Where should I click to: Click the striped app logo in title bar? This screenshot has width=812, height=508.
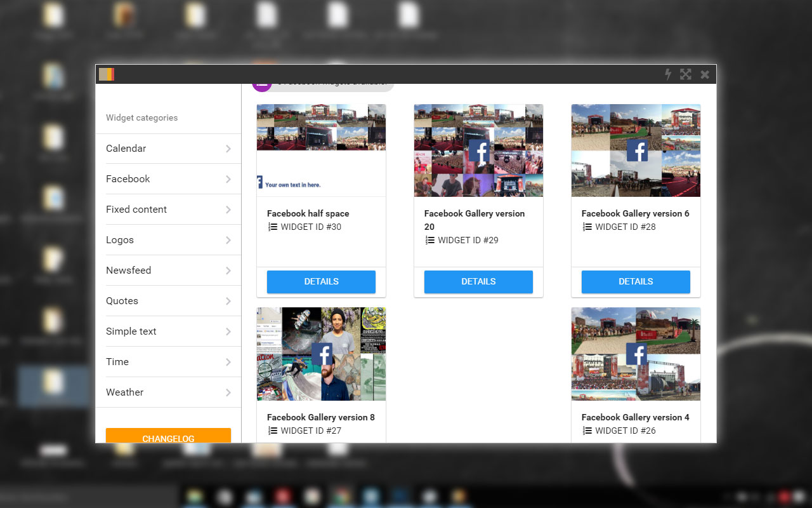tap(107, 74)
